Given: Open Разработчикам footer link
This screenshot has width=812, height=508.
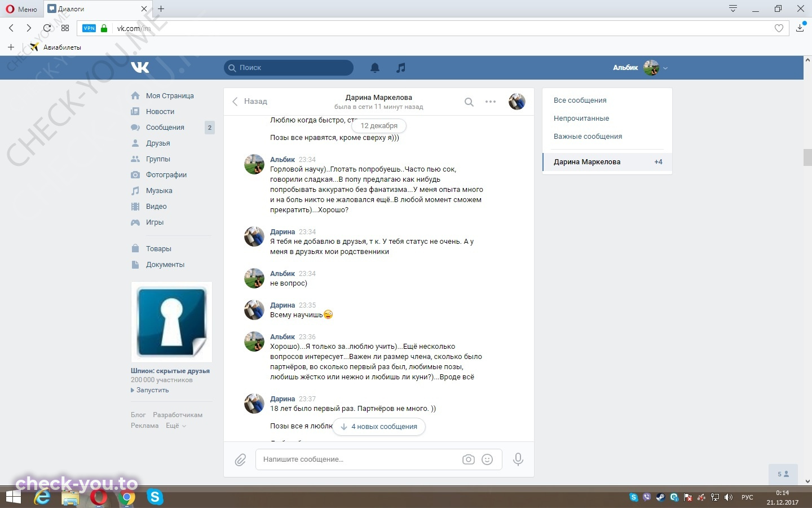Looking at the screenshot, I should coord(178,415).
